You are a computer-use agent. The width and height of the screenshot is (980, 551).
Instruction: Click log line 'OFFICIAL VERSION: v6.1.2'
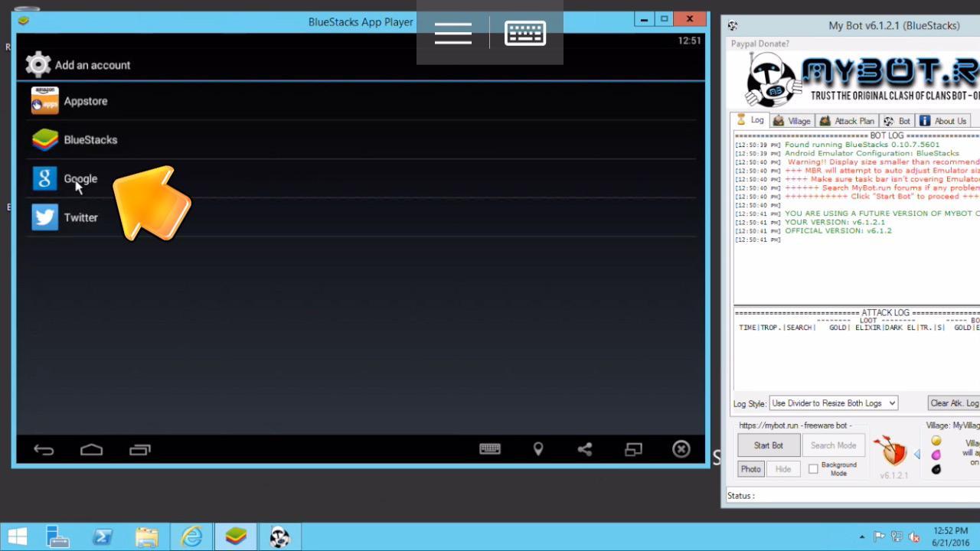[x=838, y=230]
